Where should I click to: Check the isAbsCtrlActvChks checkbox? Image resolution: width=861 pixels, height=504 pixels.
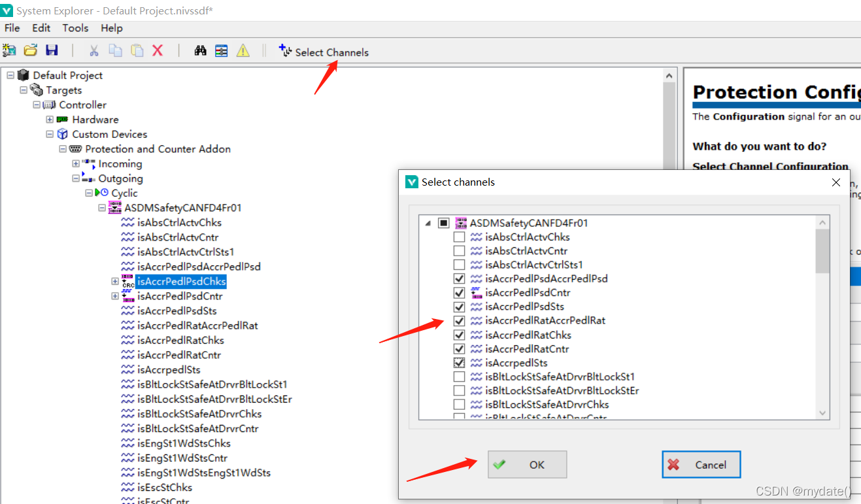459,237
